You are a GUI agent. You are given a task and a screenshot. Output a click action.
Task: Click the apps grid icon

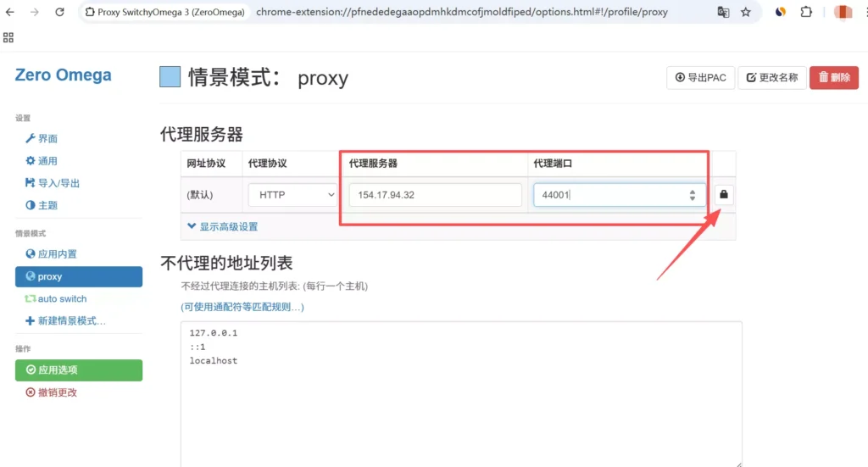(x=8, y=37)
